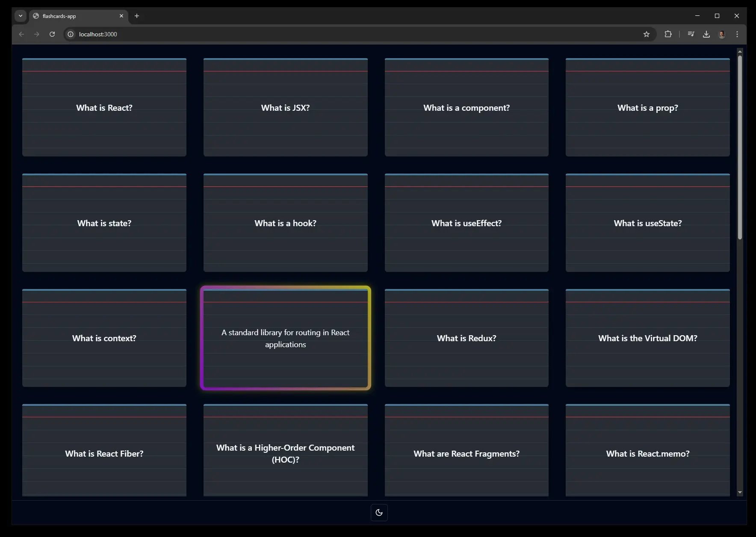
Task: Flip the "What is the Virtual DOM?" card
Action: pyautogui.click(x=648, y=338)
